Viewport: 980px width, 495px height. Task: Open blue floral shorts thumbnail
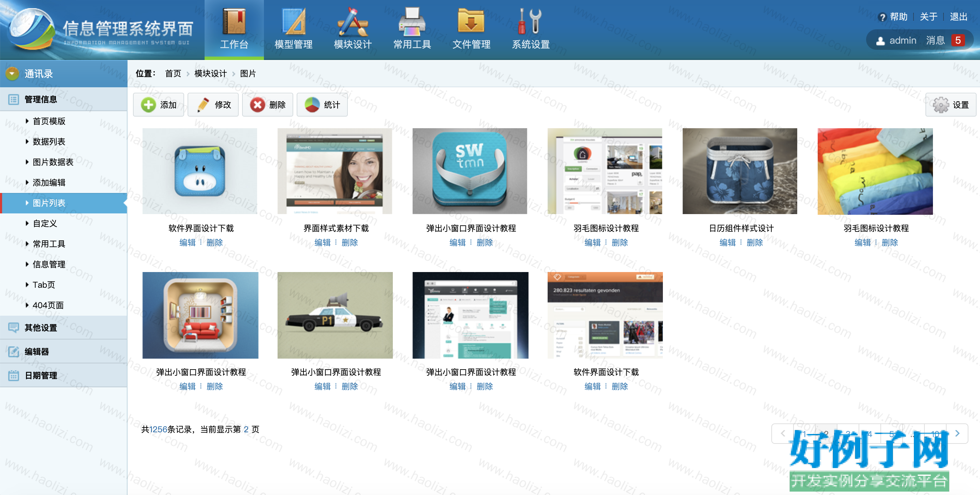pyautogui.click(x=740, y=171)
